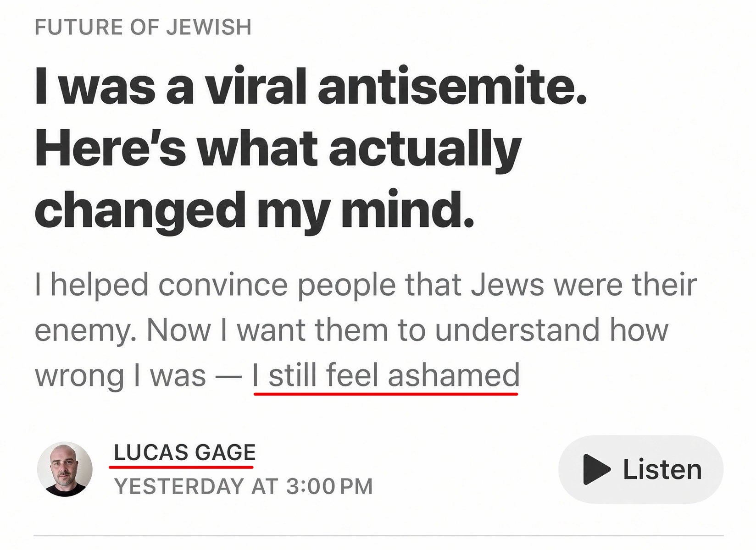
Task: Click 'wrong I was' in the subtitle
Action: tap(120, 376)
